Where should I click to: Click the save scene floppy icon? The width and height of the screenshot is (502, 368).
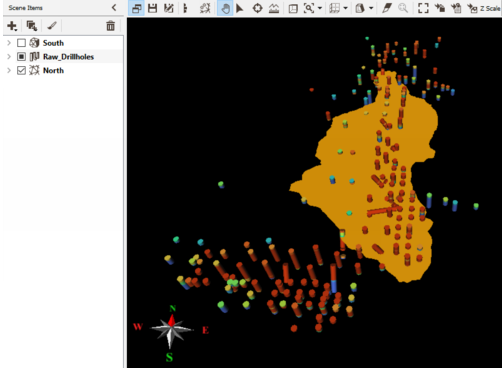tap(152, 8)
